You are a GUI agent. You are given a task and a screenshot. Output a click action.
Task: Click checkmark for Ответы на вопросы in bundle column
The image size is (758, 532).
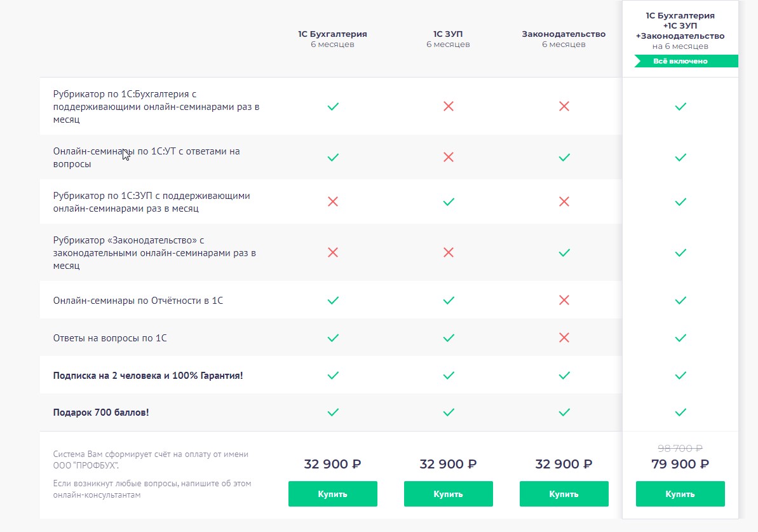point(680,338)
